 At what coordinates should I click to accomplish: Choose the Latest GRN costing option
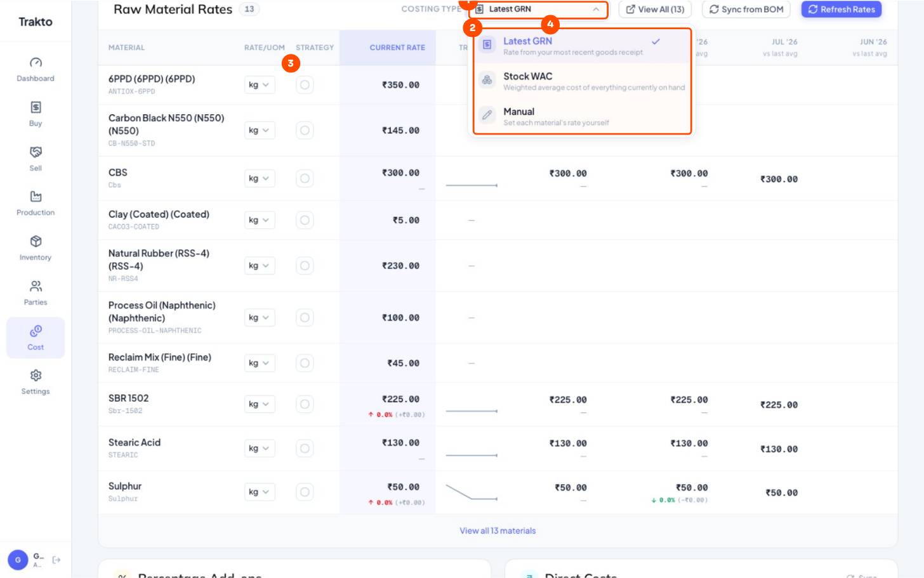tap(581, 46)
